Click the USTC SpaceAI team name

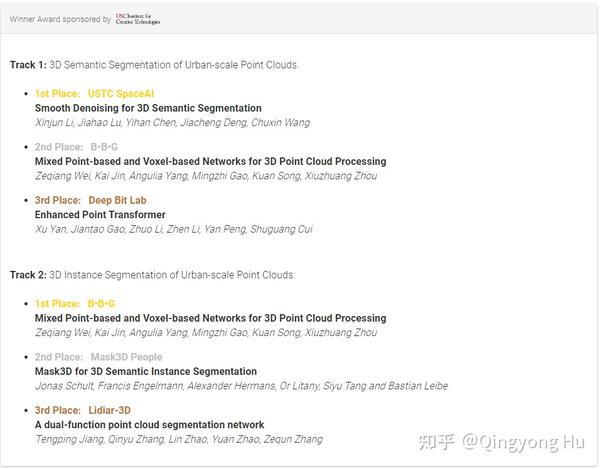tap(121, 94)
